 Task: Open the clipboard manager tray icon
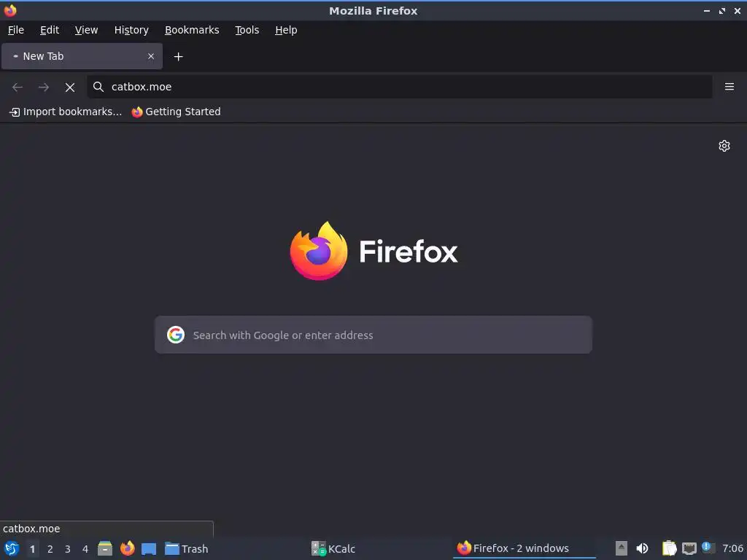670,548
